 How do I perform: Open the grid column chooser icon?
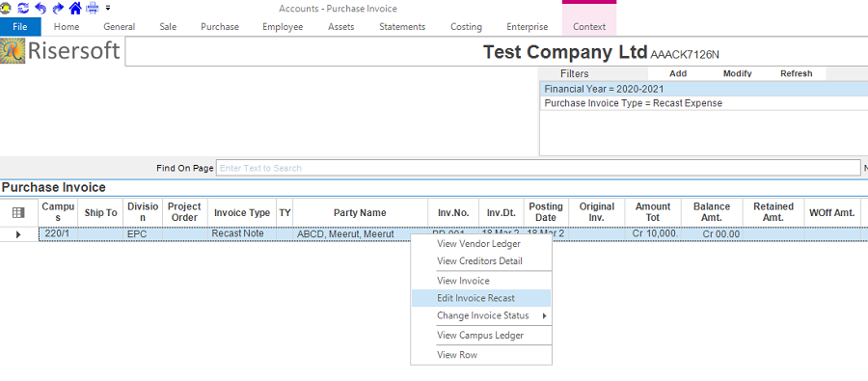pyautogui.click(x=18, y=212)
